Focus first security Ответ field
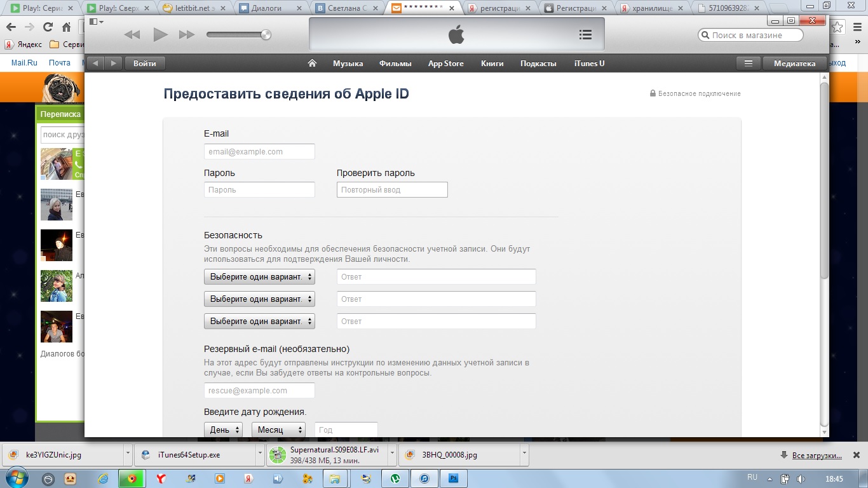Screen dimensions: 868x488 (437, 276)
